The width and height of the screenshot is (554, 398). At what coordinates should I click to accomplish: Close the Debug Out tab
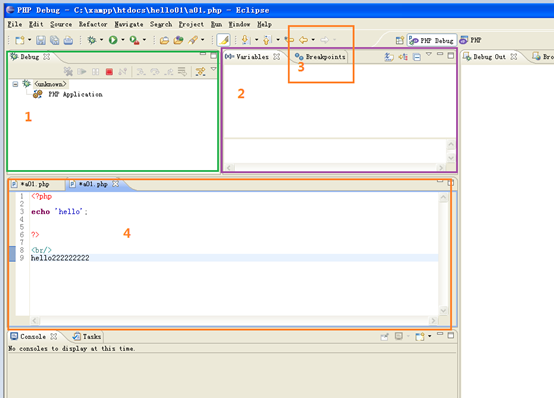[x=514, y=57]
